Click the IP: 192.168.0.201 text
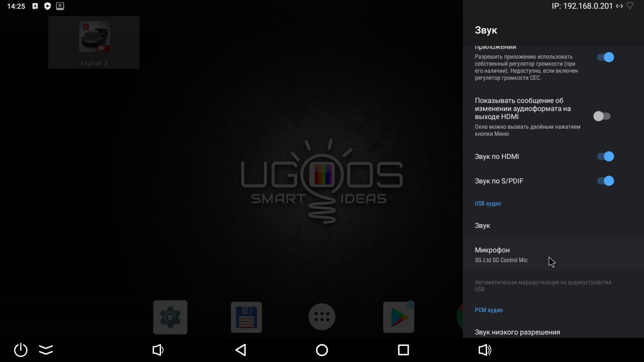Image resolution: width=644 pixels, height=362 pixels. point(582,7)
